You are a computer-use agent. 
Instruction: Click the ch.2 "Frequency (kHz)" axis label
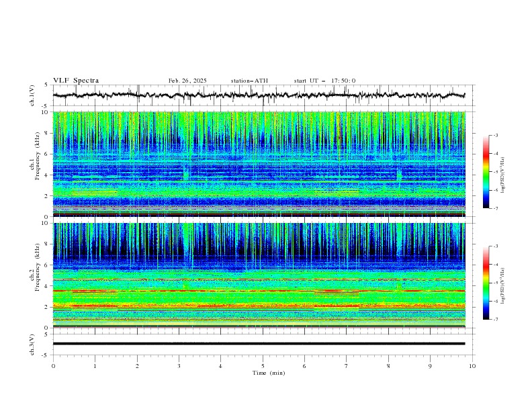(x=38, y=267)
